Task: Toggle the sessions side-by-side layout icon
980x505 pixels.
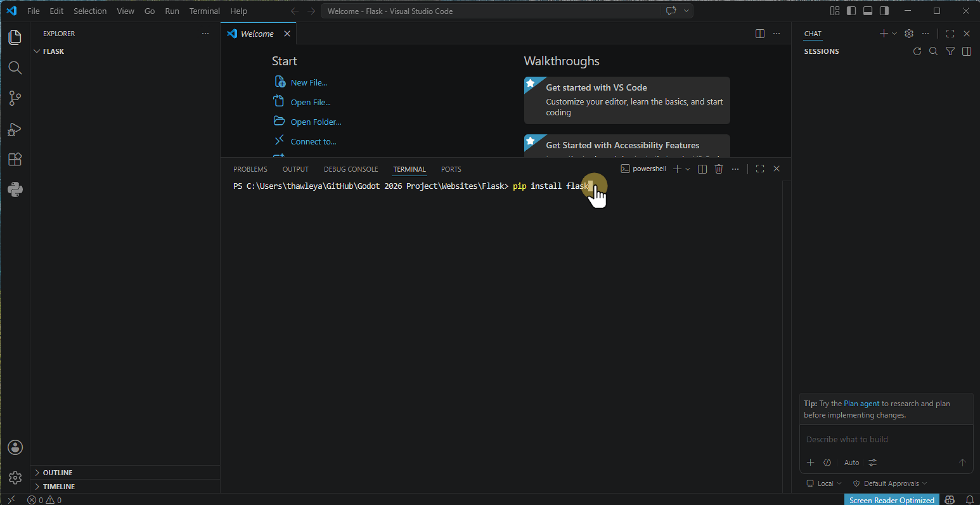Action: 966,51
